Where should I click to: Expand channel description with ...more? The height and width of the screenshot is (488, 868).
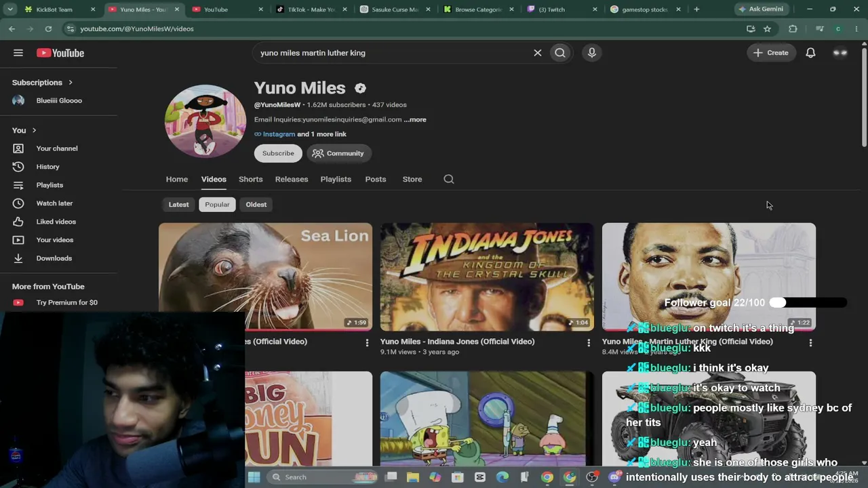[415, 119]
